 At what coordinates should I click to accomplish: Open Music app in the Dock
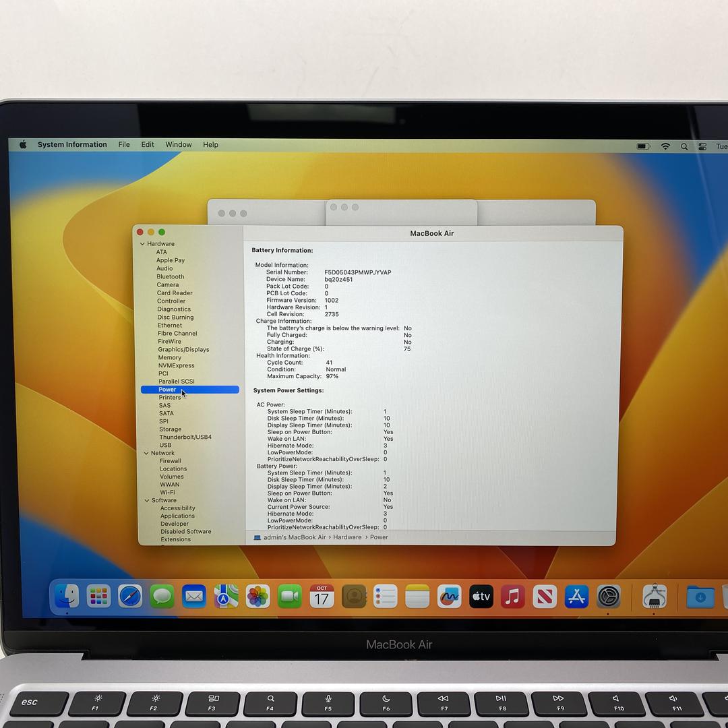[x=512, y=596]
